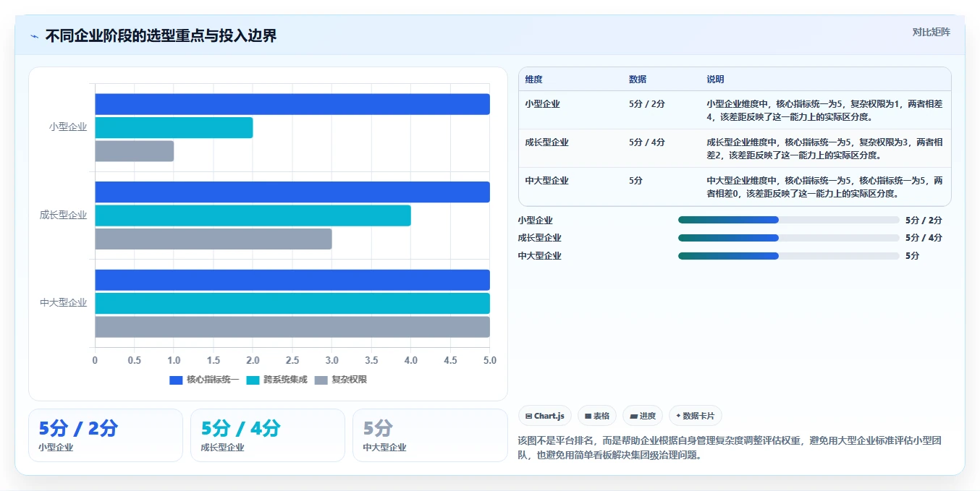Click the 数据 table column header
The image size is (980, 491).
point(638,80)
